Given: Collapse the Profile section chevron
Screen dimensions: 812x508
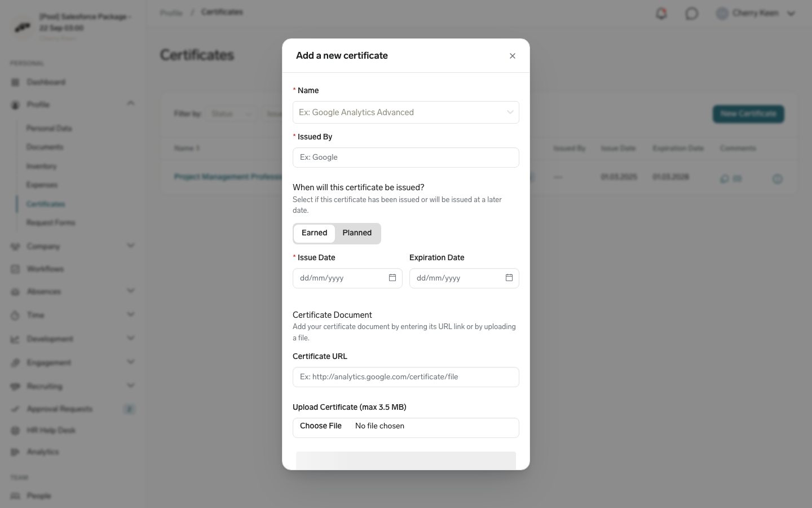Looking at the screenshot, I should pyautogui.click(x=131, y=103).
